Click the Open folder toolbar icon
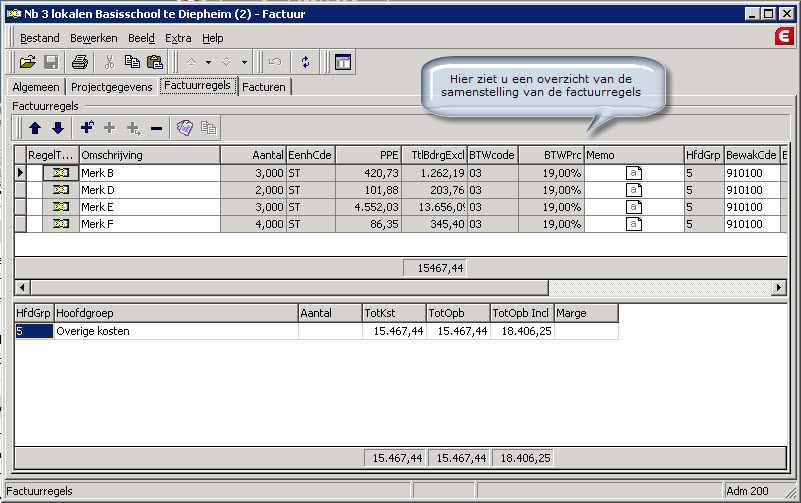This screenshot has height=503, width=801. coord(28,62)
